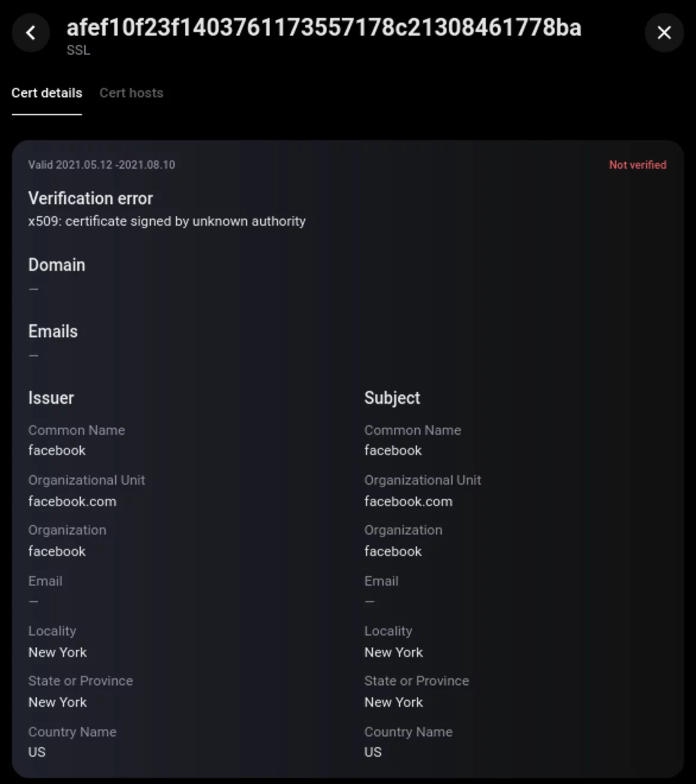Viewport: 696px width, 784px height.
Task: Expand the Emails section
Action: coord(53,331)
